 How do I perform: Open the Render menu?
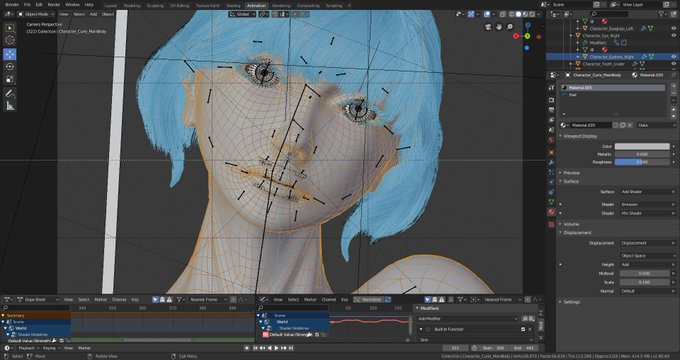(54, 4)
